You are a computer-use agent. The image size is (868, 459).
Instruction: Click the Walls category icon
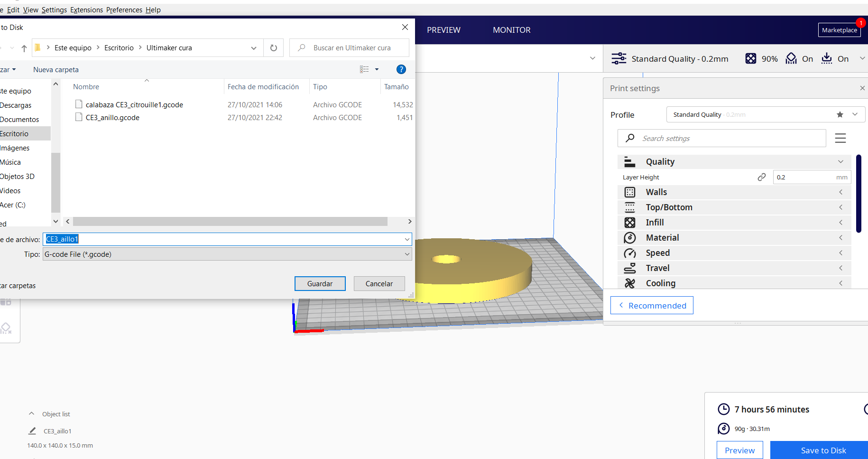click(629, 192)
